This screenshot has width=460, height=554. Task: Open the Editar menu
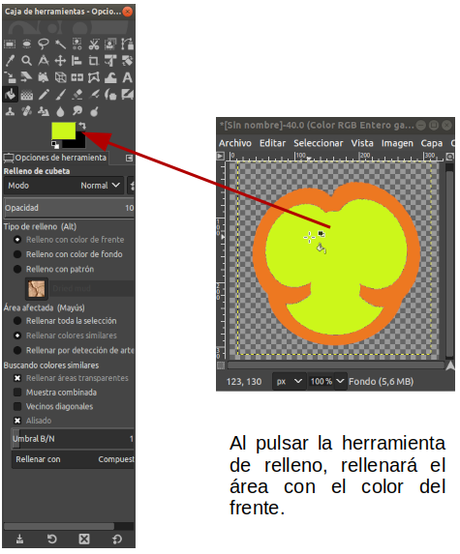272,143
